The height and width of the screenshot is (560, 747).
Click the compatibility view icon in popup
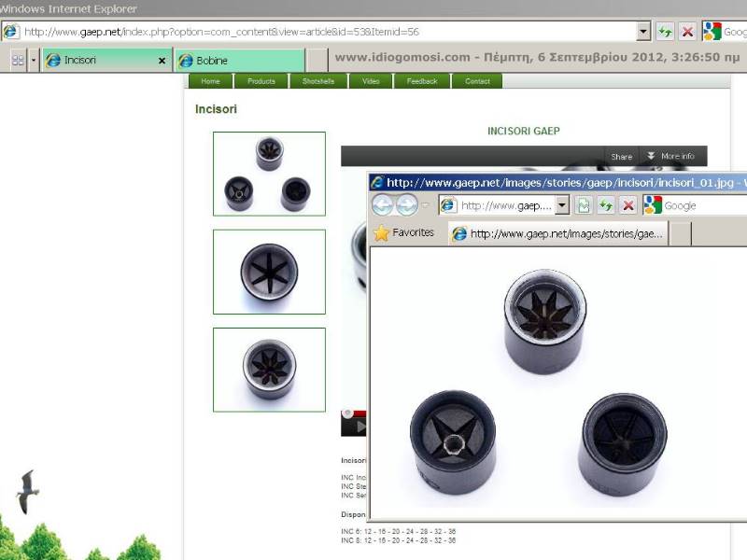(x=584, y=205)
